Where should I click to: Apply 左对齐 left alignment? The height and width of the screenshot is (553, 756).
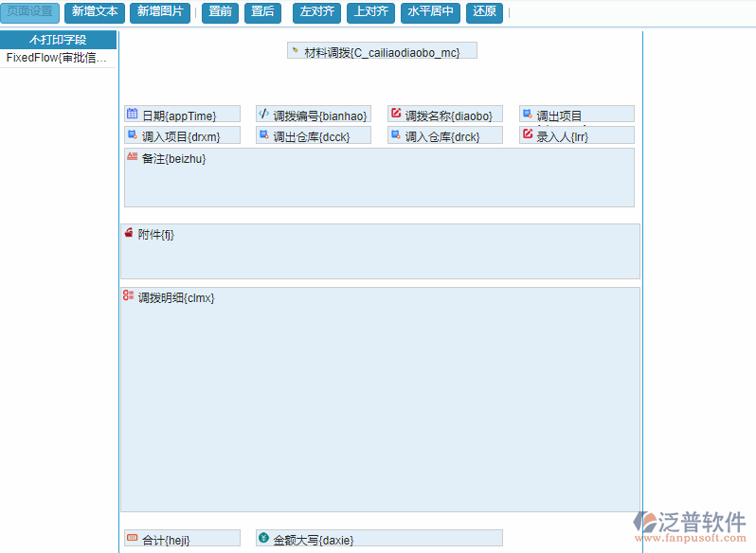click(x=316, y=12)
